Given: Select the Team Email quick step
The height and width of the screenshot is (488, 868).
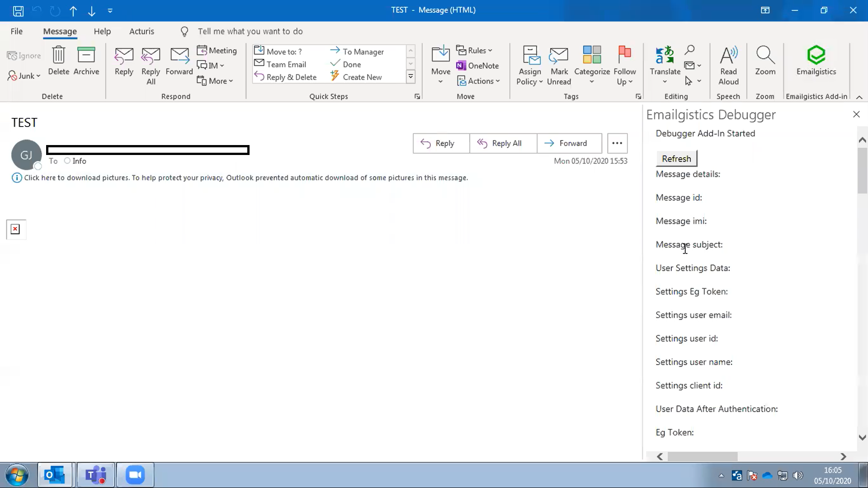Looking at the screenshot, I should point(280,64).
